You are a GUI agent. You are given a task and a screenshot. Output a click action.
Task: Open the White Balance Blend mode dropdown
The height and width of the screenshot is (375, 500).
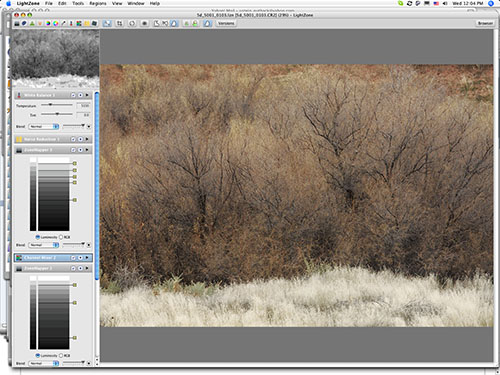pos(44,126)
